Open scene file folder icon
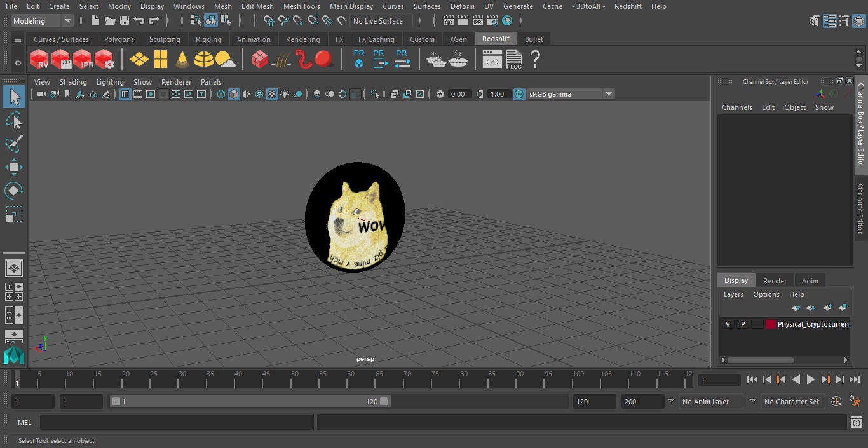The height and width of the screenshot is (448, 868). (110, 21)
